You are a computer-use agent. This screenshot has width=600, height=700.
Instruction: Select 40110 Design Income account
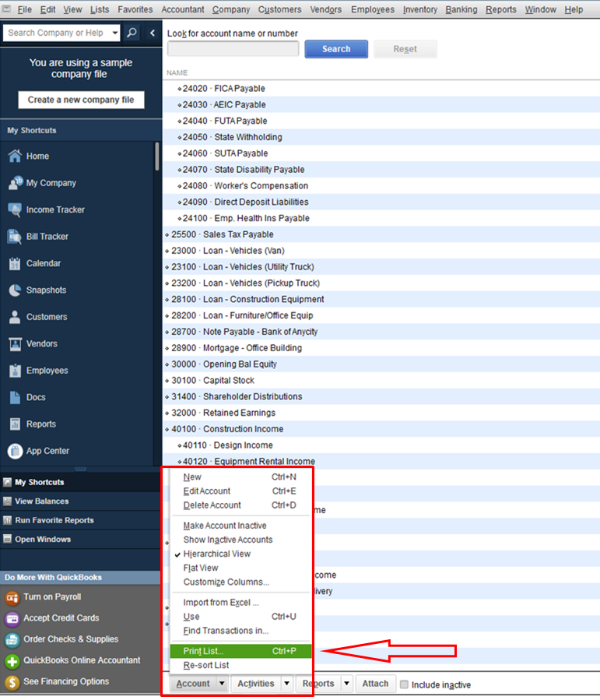[381, 445]
